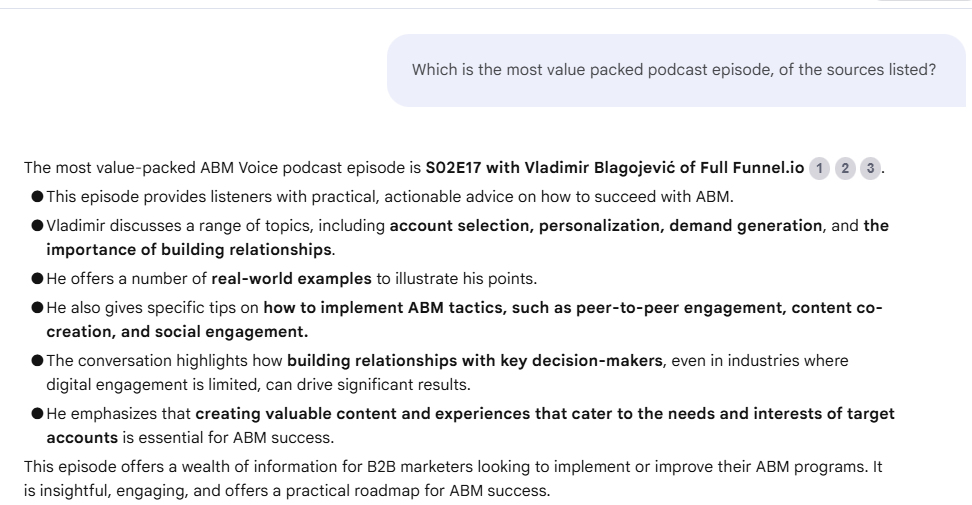This screenshot has height=505, width=972.
Task: Open citation source number 2
Action: point(845,168)
